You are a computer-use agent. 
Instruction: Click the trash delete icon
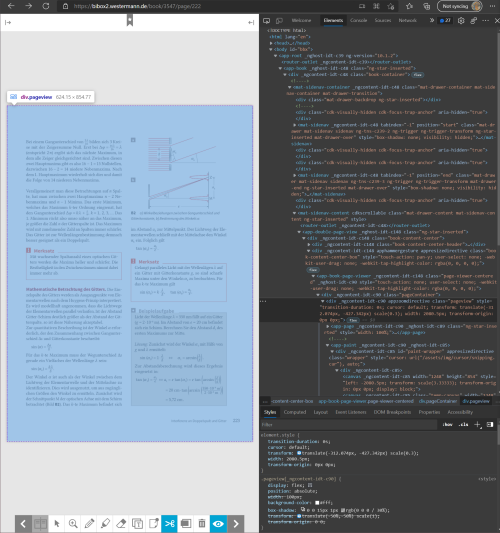202,523
